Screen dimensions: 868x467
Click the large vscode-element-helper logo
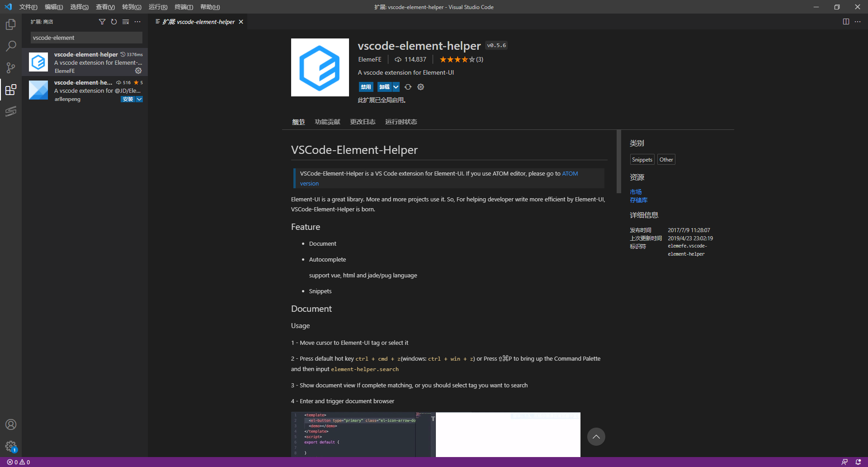(320, 67)
